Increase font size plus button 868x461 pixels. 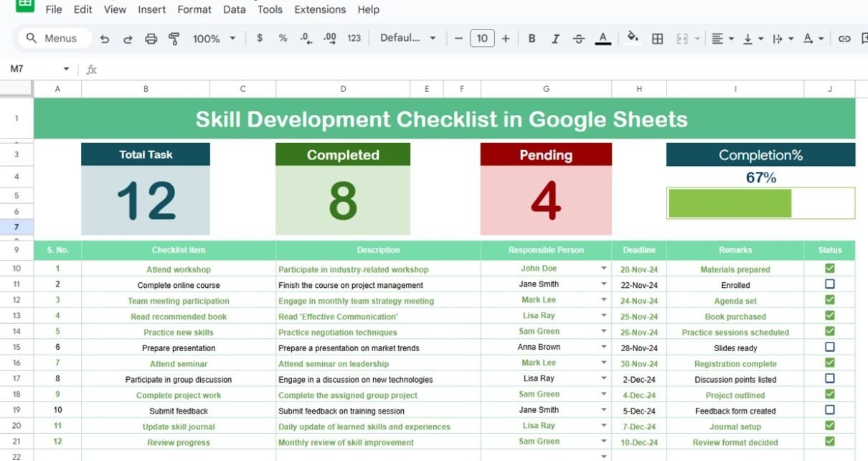point(506,39)
